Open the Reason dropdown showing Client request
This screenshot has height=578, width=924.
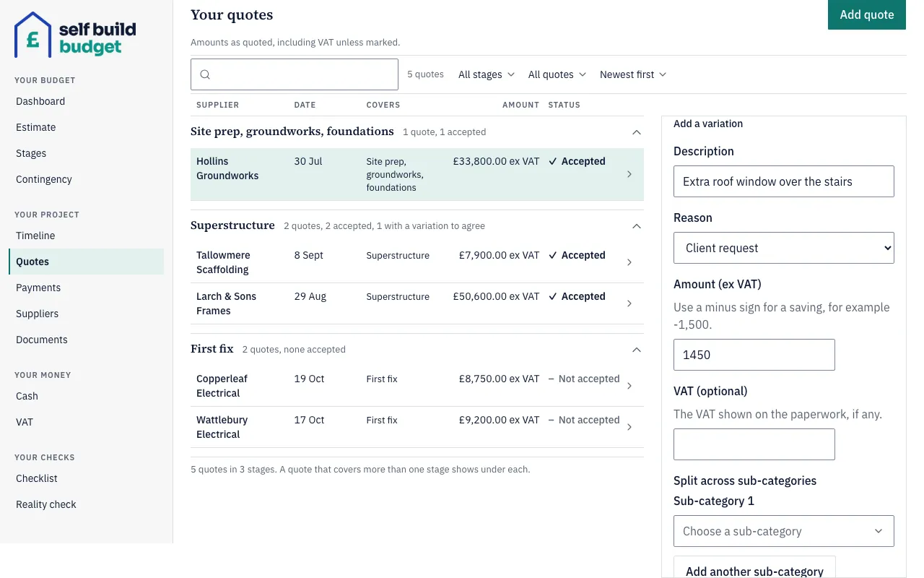pyautogui.click(x=784, y=248)
